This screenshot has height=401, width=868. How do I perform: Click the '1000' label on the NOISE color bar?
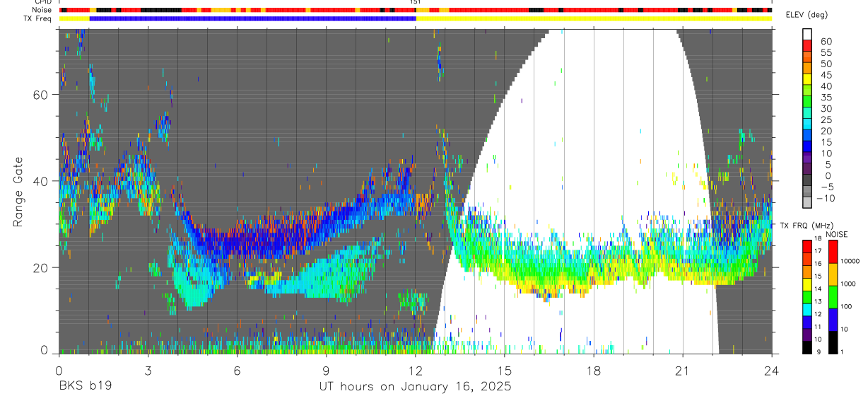pos(848,284)
